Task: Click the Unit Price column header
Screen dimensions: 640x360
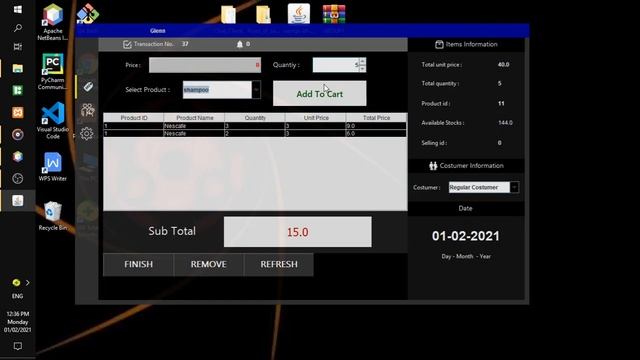Action: pos(316,118)
